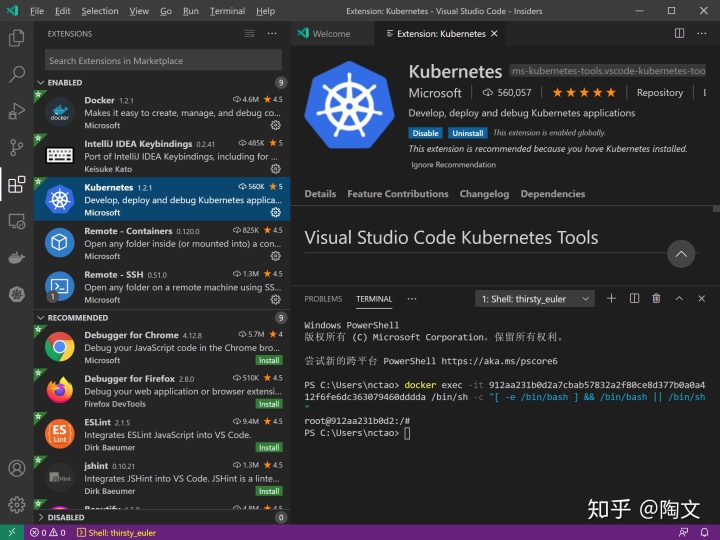720x540 pixels.
Task: Open the Explorer view in activity bar
Action: pos(17,38)
